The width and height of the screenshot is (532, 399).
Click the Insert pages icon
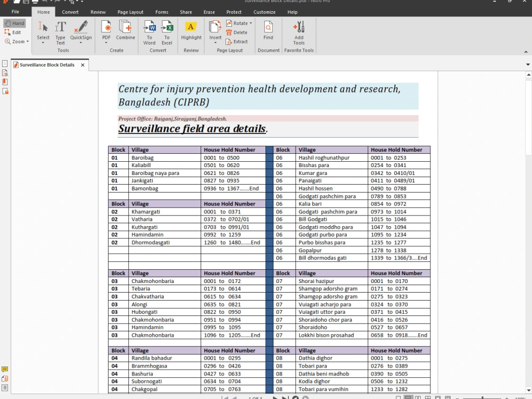click(215, 27)
